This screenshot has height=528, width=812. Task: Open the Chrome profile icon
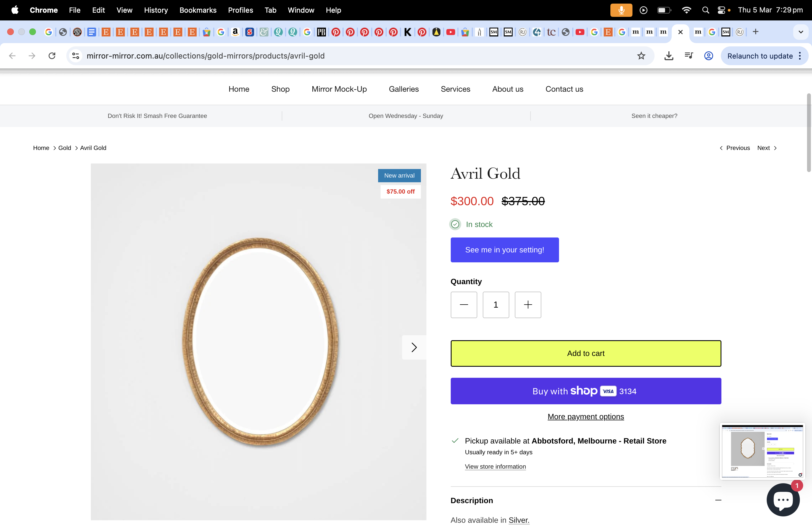click(x=709, y=56)
